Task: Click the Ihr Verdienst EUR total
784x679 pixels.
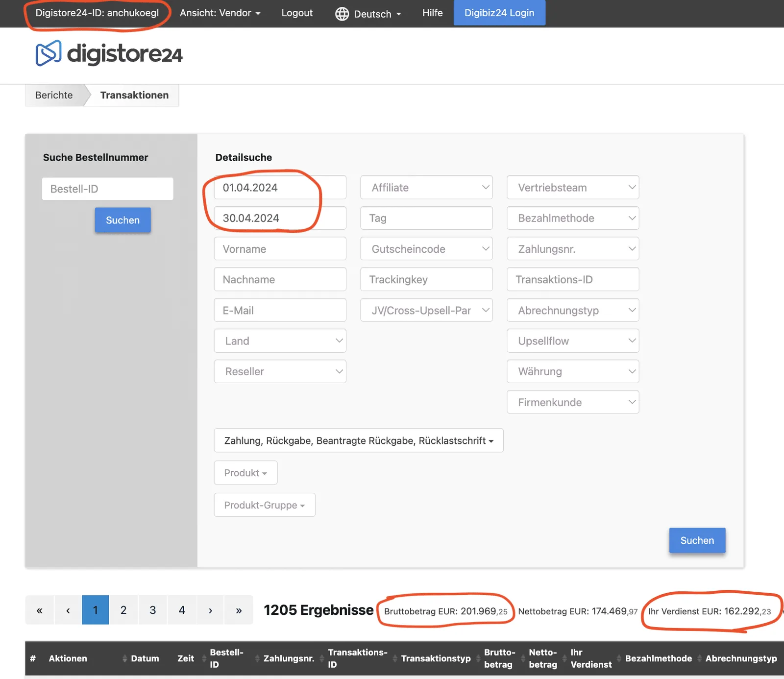Action: coord(710,611)
